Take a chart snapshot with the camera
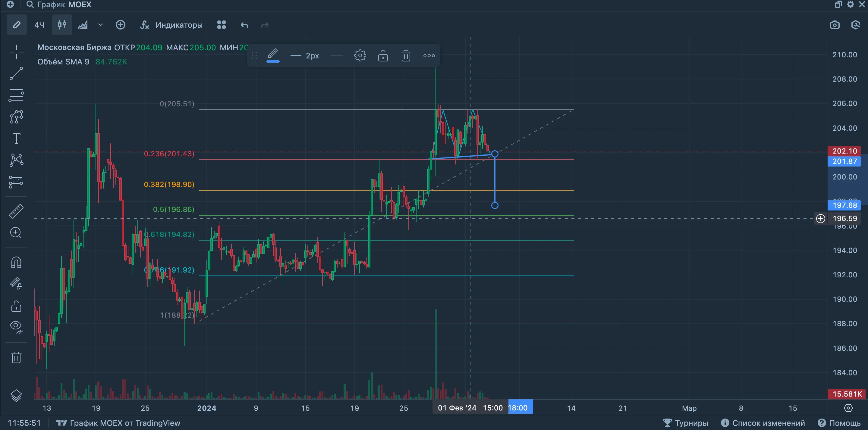 click(x=835, y=25)
